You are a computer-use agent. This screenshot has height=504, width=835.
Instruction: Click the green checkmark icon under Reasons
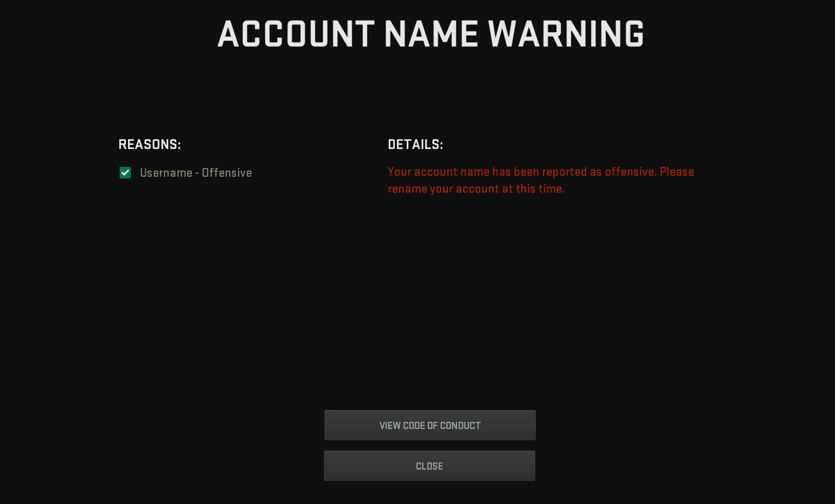point(125,173)
